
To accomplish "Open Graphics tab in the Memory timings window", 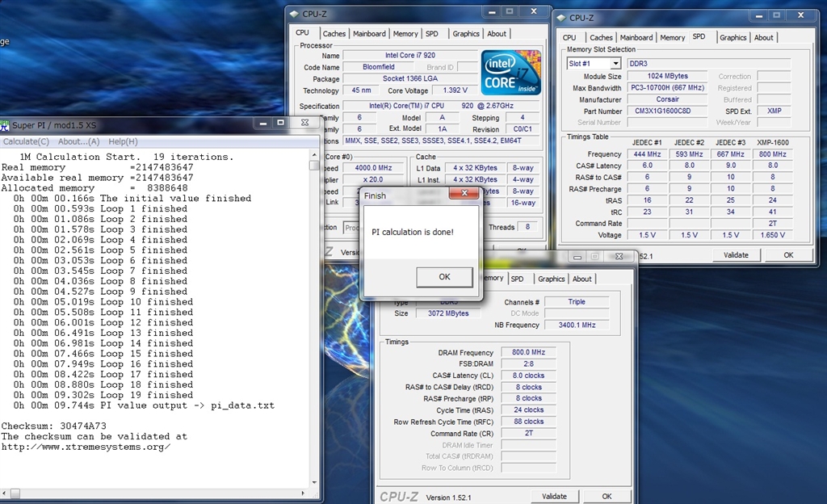I will [552, 279].
